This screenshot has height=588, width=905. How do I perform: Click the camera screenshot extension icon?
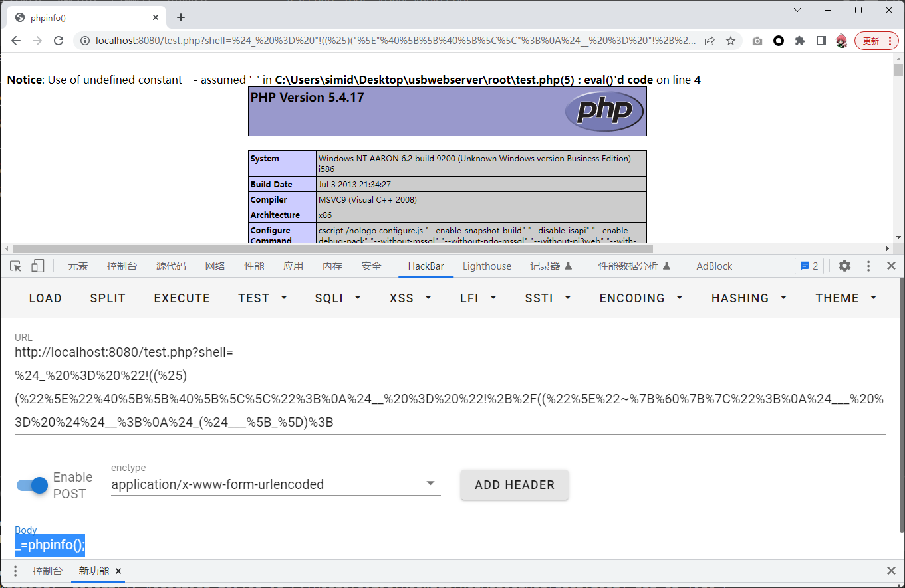[x=757, y=41]
